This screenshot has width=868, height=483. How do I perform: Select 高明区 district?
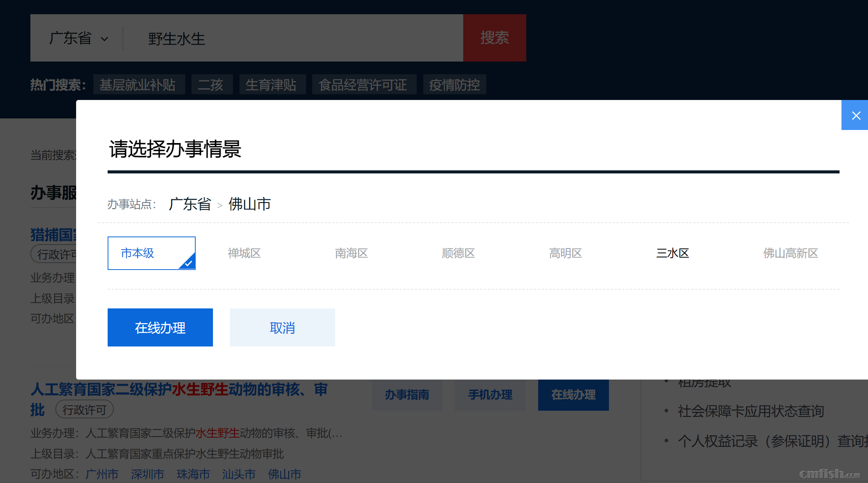point(565,253)
